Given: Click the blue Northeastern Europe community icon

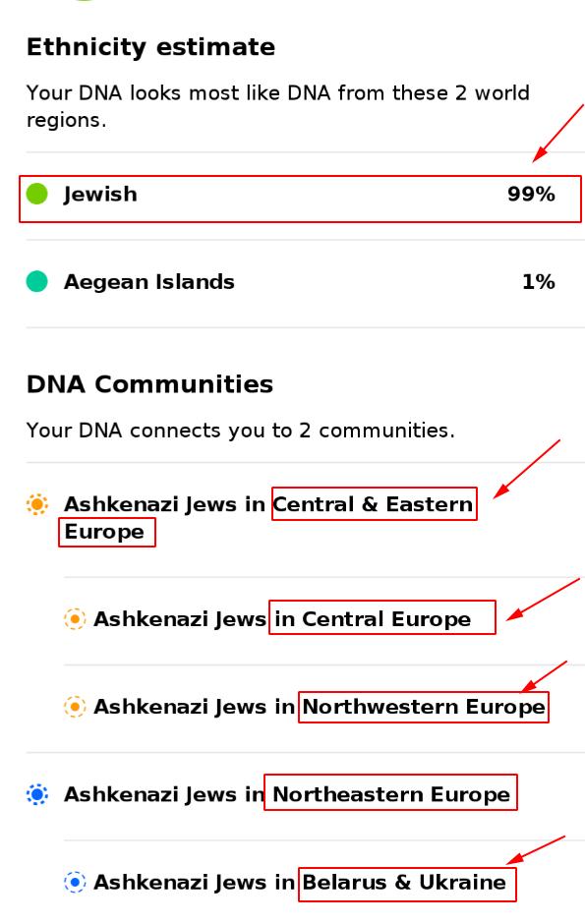Looking at the screenshot, I should pos(37,794).
